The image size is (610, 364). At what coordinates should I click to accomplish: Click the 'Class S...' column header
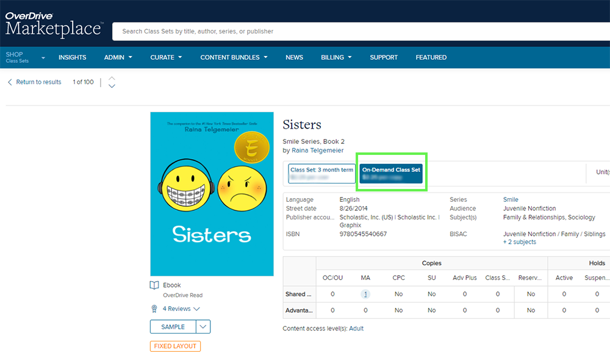498,277
